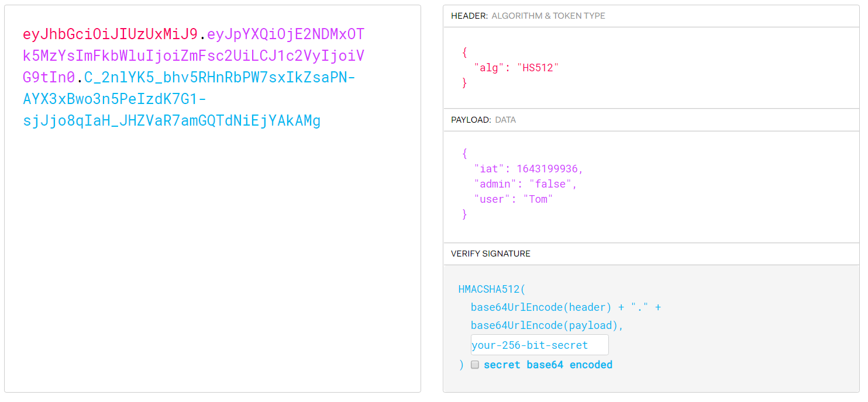Select the VERIFY SIGNATURE section title
The height and width of the screenshot is (402, 868).
click(491, 254)
